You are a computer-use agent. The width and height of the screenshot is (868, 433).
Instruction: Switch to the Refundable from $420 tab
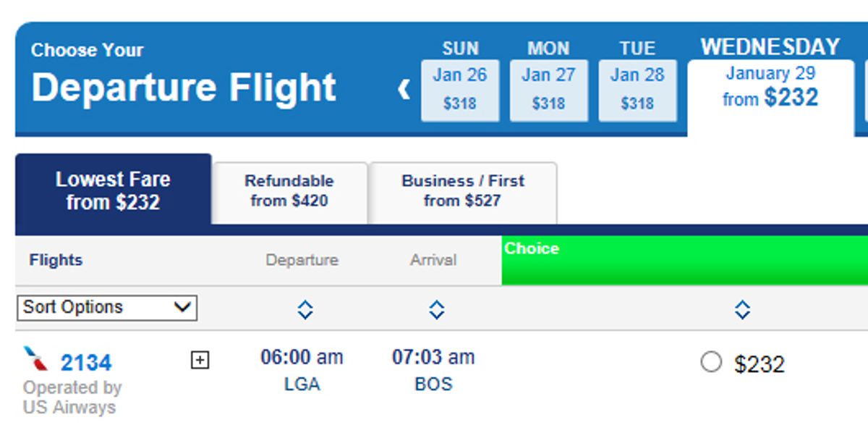289,190
